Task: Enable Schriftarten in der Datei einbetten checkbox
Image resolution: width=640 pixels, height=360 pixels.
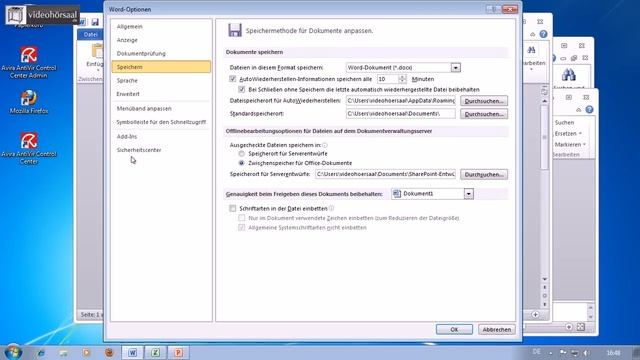Action: tap(233, 209)
